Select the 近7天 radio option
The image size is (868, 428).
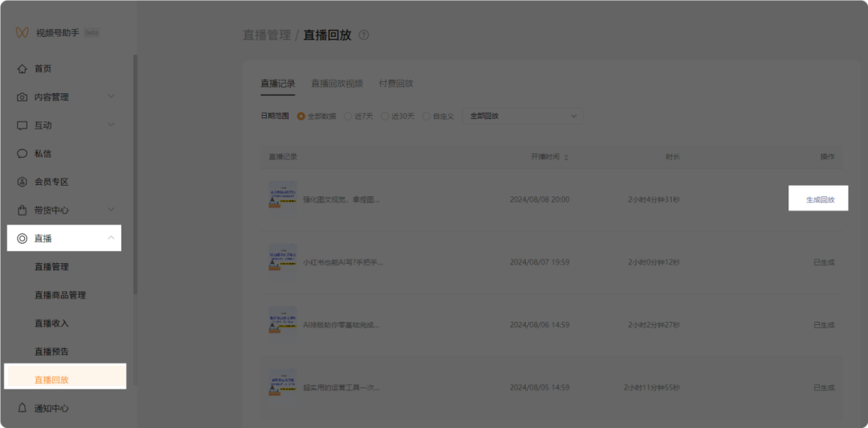coord(348,116)
